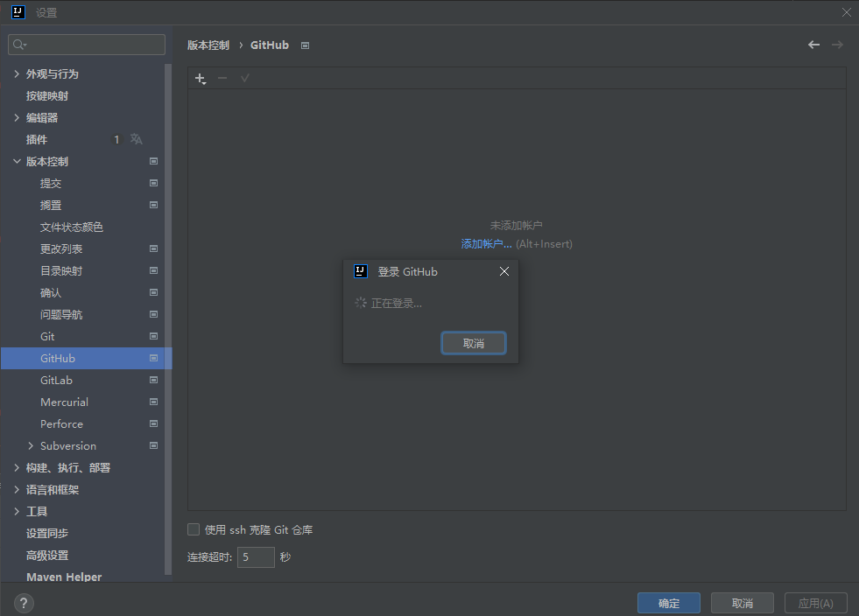Screen dimensions: 859x616
Task: Click the plugins translation language icon
Action: point(137,140)
